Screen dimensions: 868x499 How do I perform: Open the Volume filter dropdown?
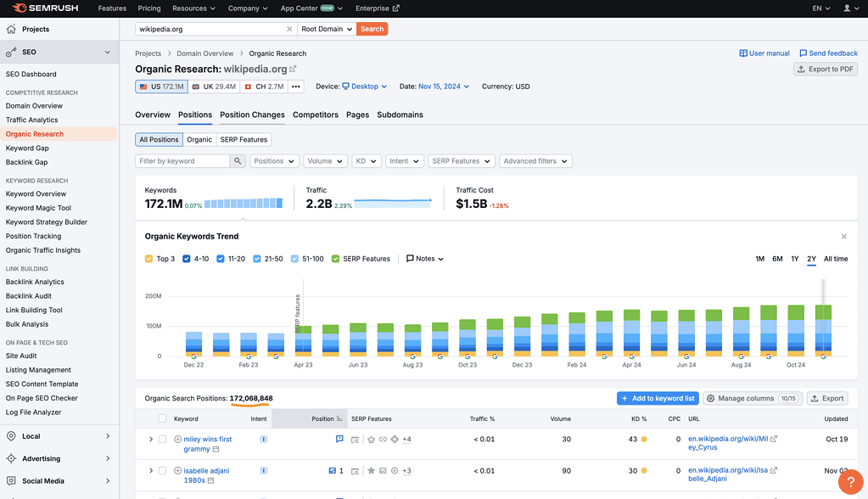tap(326, 161)
